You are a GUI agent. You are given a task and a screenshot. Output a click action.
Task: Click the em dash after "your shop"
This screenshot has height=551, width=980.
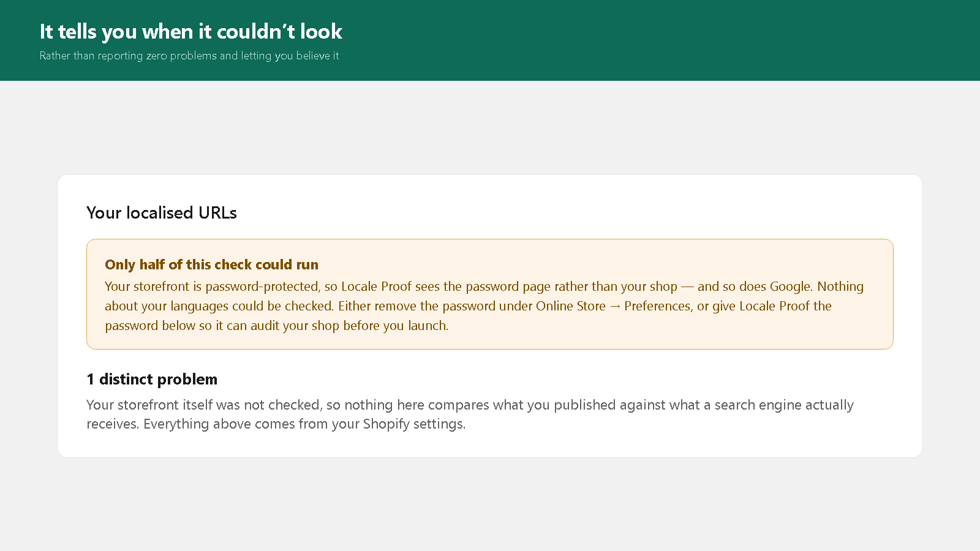687,287
